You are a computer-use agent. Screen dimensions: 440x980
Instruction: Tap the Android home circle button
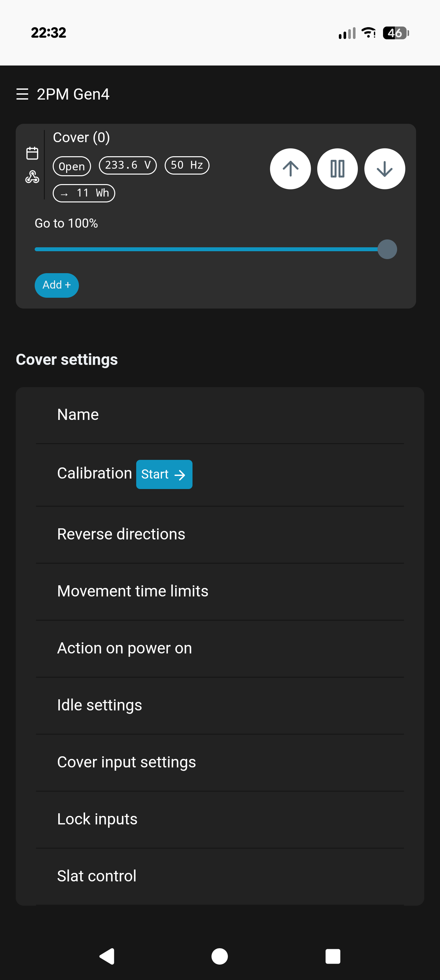tap(219, 956)
